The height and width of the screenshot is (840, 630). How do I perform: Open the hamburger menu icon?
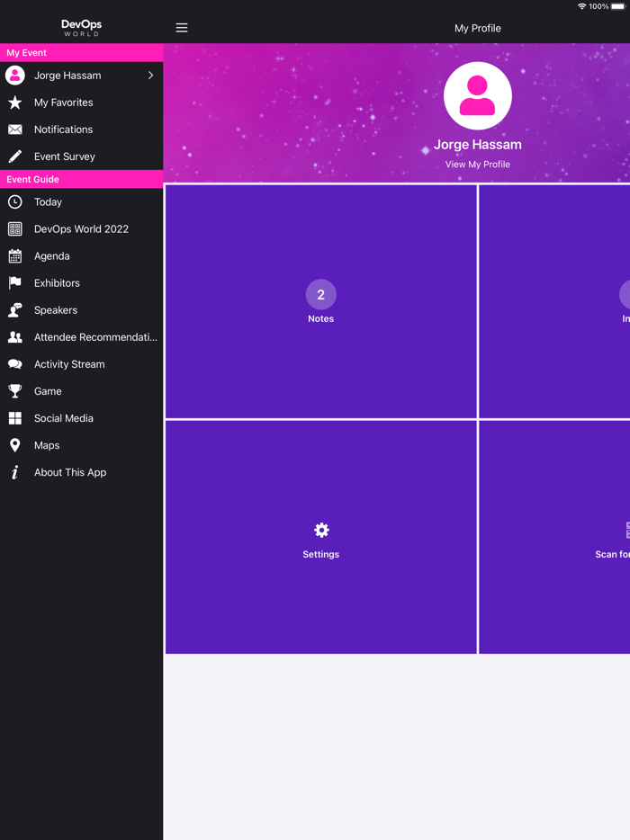182,28
